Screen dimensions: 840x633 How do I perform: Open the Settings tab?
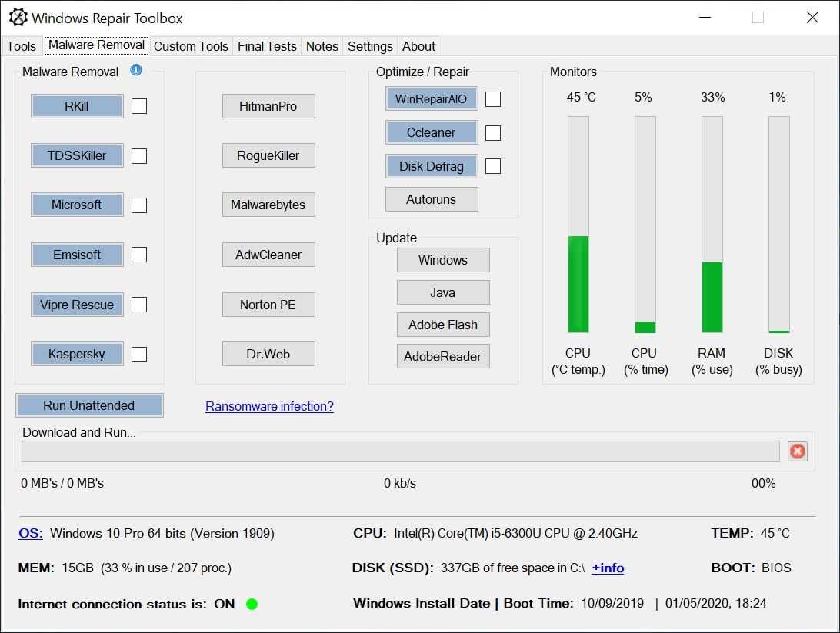[370, 46]
